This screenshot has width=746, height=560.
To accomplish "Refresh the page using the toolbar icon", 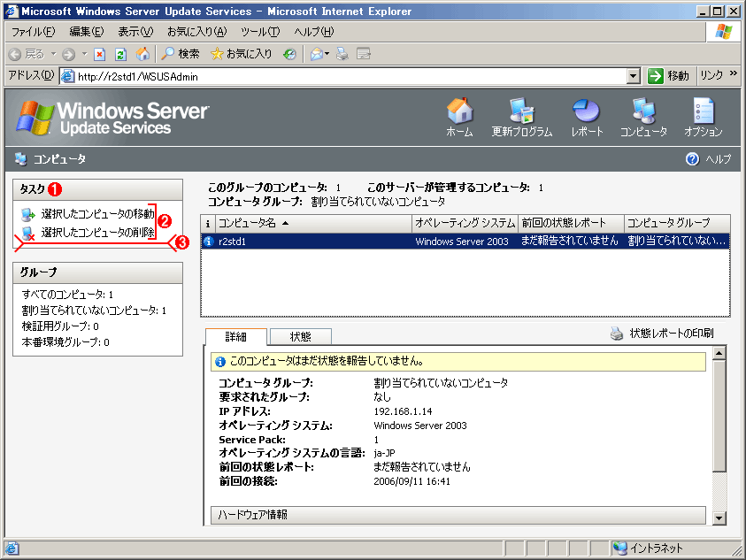I will click(121, 54).
